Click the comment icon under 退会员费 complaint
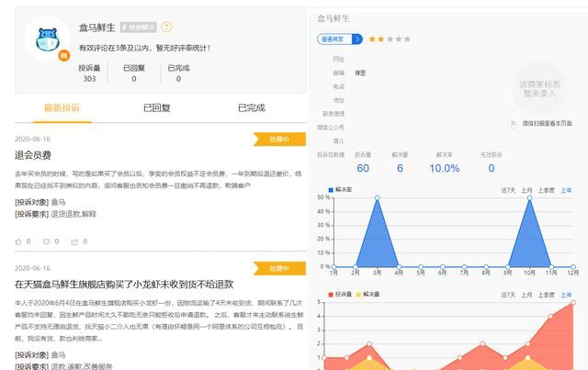 46,241
